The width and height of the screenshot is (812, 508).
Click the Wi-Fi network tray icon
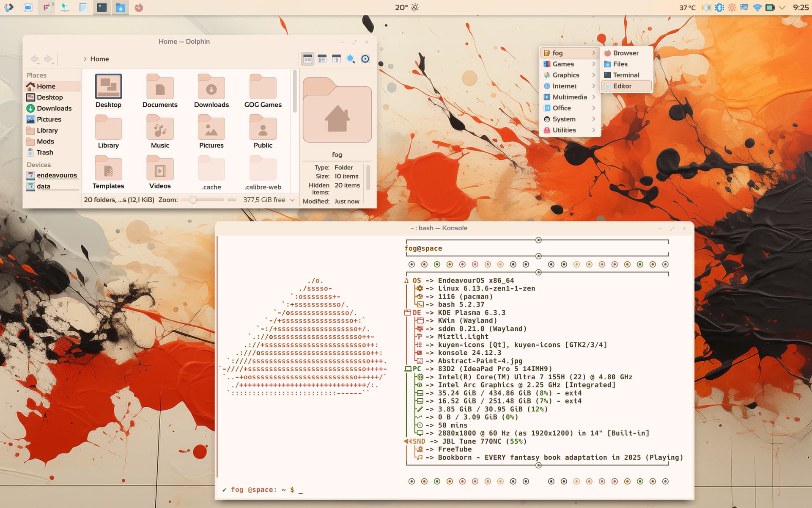(x=757, y=8)
